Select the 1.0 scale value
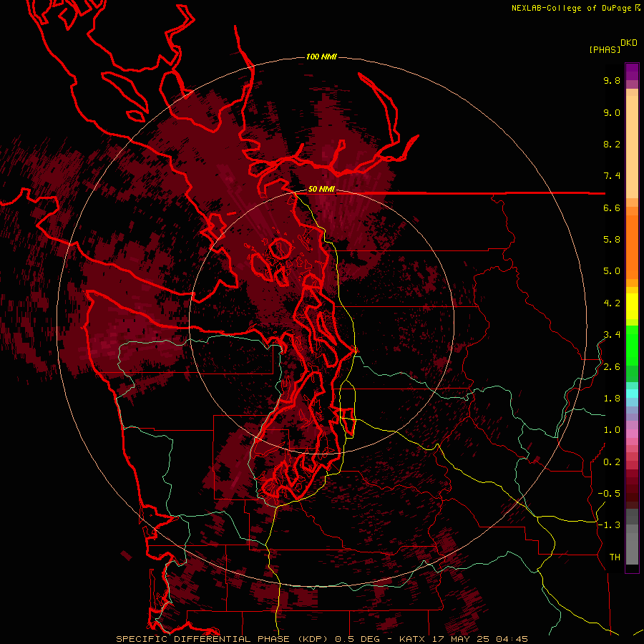This screenshot has height=644, width=644. click(x=612, y=430)
